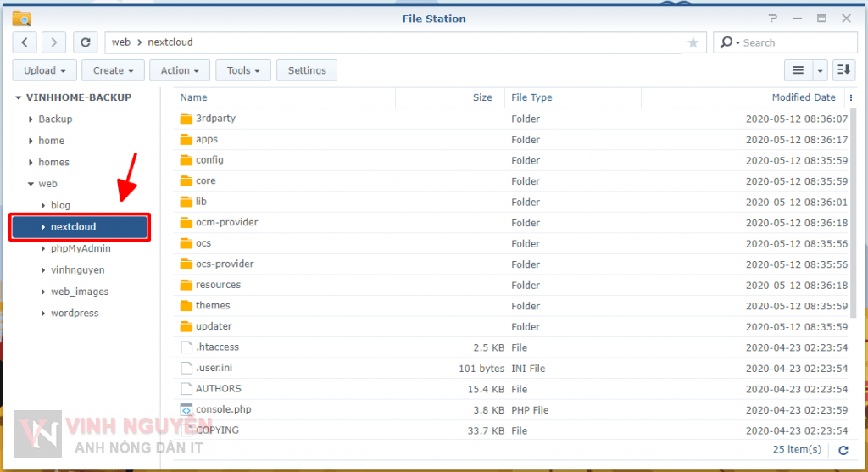
Task: Click the help question mark icon
Action: tap(772, 18)
